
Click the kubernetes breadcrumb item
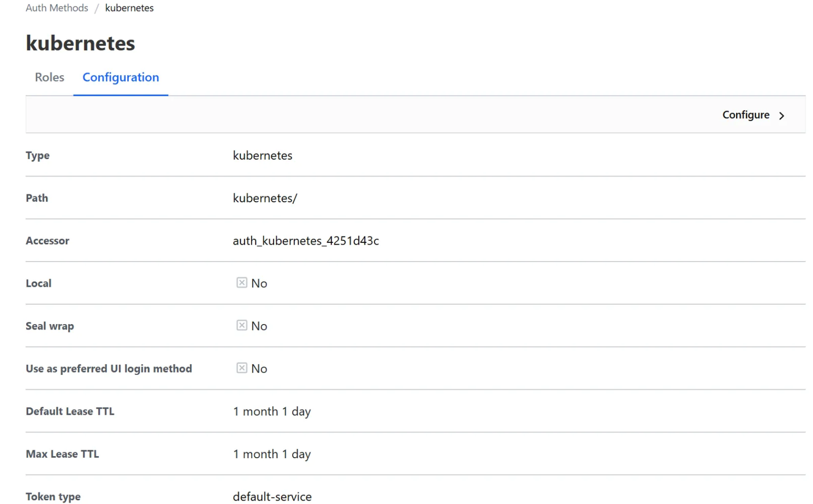129,8
